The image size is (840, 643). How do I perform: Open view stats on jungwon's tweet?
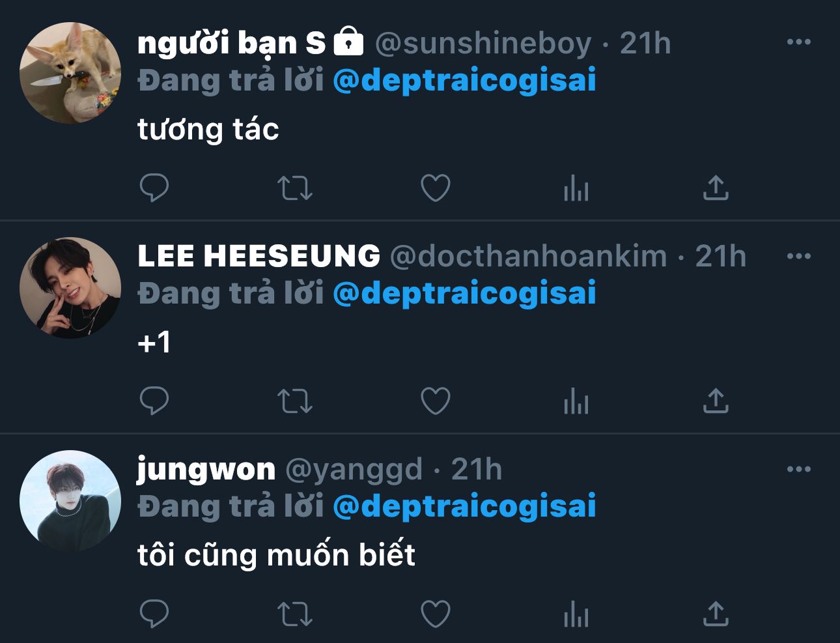click(x=576, y=614)
